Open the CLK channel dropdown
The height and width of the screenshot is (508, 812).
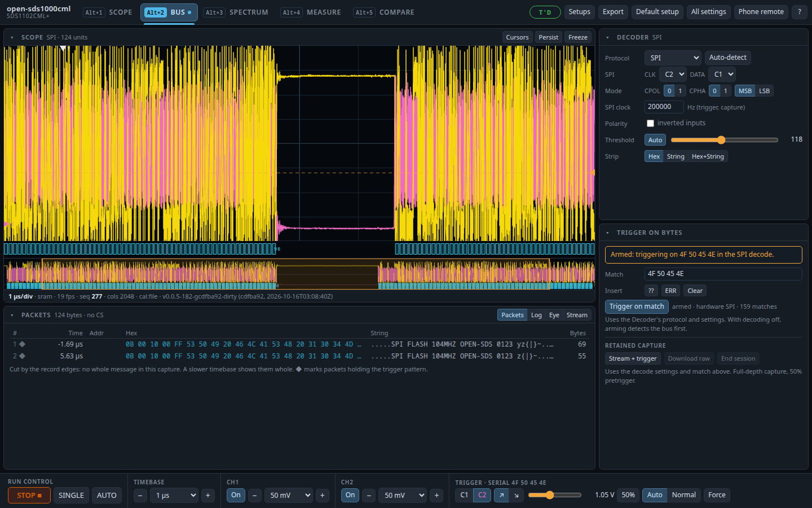(673, 74)
